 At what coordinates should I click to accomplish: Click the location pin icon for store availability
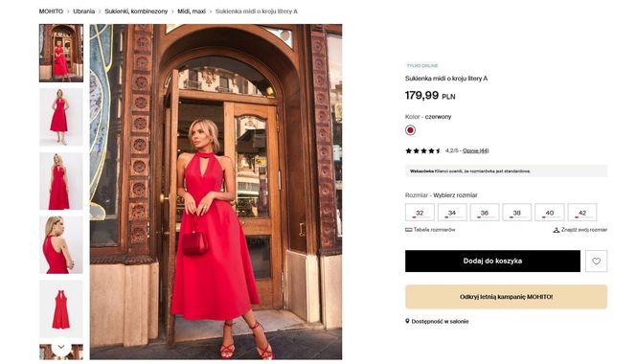click(x=407, y=321)
